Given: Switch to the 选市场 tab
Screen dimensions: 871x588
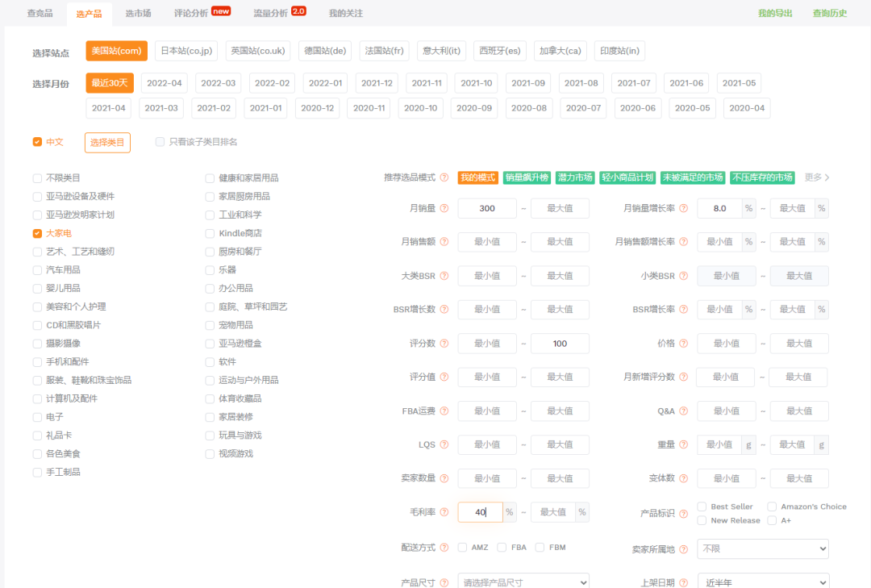Looking at the screenshot, I should 138,14.
